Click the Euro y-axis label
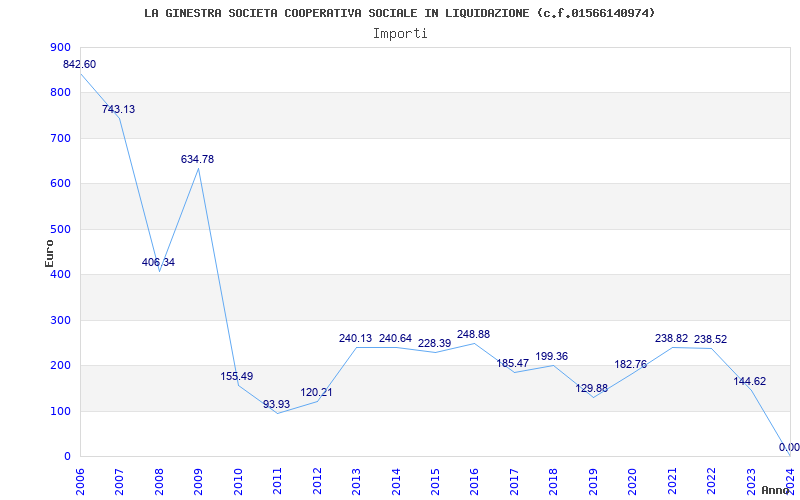Viewport: 800px width, 500px height. [x=49, y=253]
